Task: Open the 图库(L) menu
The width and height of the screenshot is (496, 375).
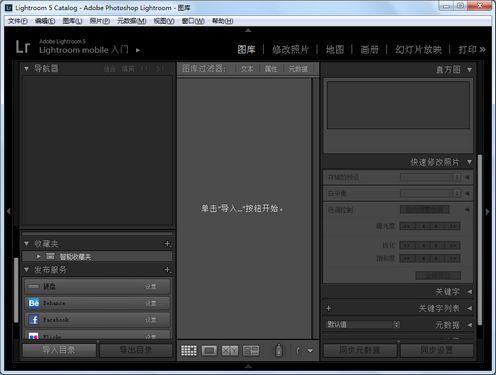Action: point(72,21)
